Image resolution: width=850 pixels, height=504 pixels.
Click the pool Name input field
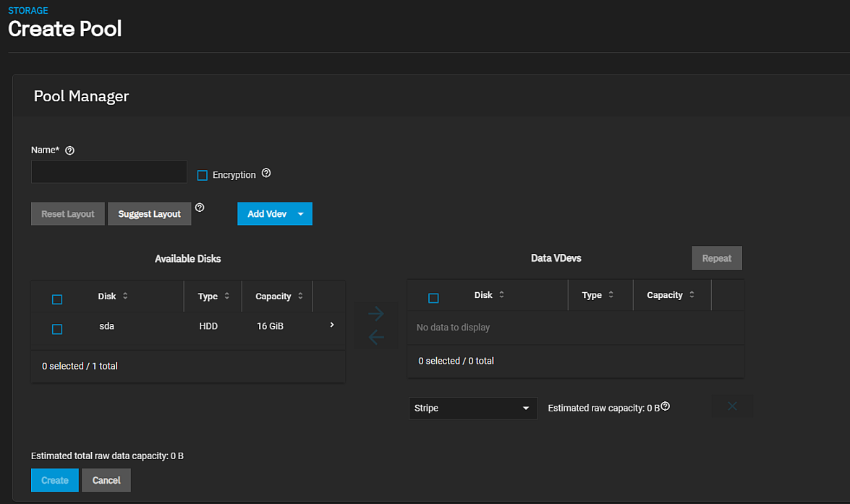(109, 172)
